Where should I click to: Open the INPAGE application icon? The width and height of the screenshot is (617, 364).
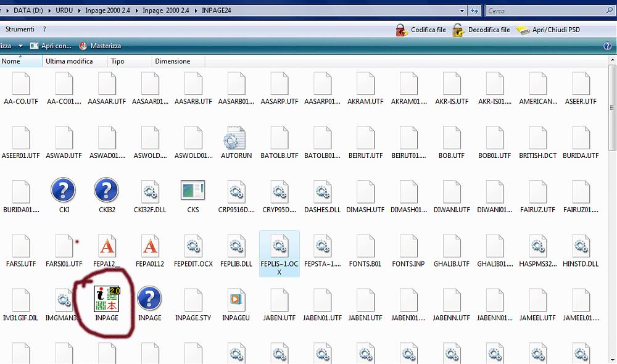tap(106, 299)
